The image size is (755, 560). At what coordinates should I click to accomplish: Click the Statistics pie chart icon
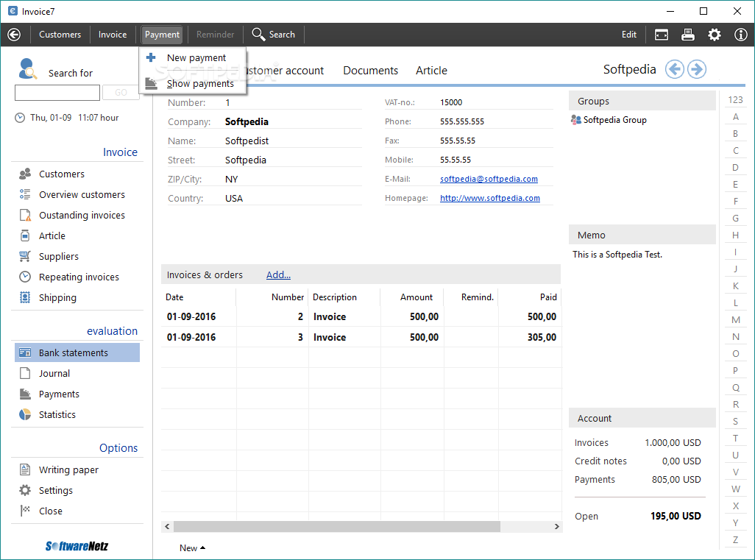(25, 414)
